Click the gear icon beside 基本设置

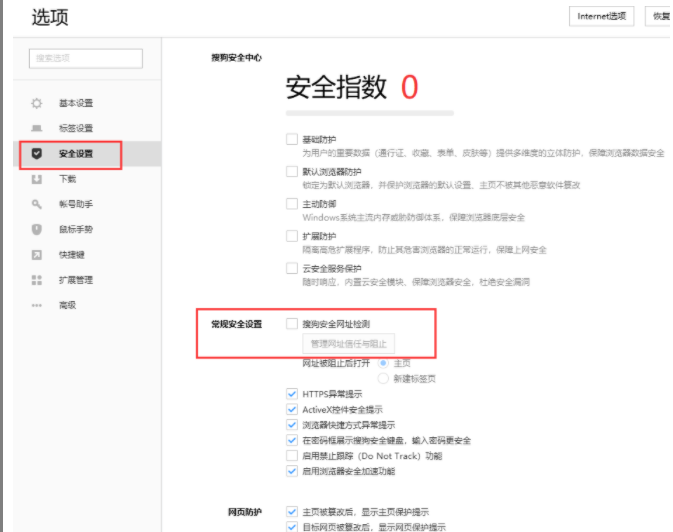point(37,103)
